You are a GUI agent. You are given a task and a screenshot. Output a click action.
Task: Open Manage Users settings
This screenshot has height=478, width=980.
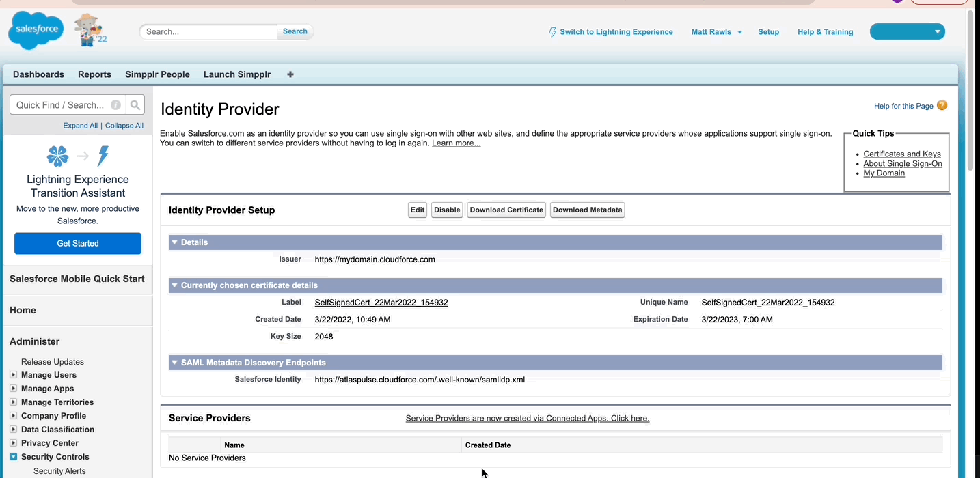pyautogui.click(x=49, y=375)
